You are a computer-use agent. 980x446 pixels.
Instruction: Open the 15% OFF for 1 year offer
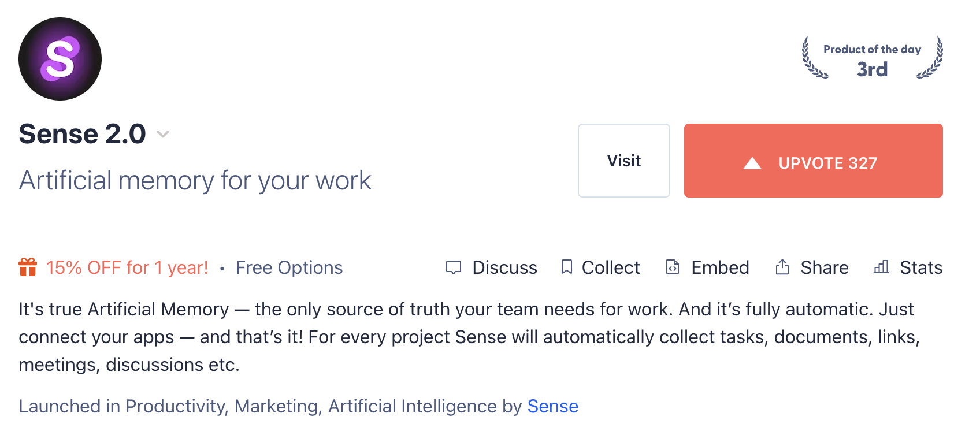coord(127,267)
